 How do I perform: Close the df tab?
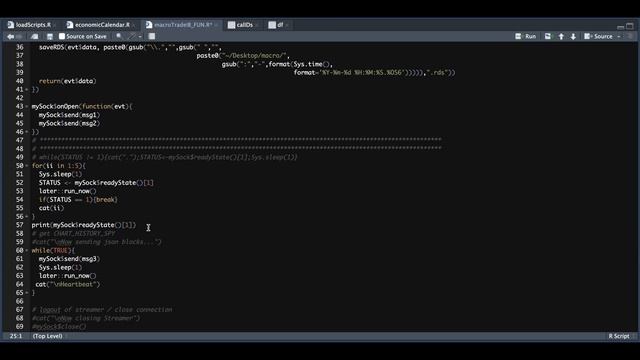pyautogui.click(x=287, y=25)
